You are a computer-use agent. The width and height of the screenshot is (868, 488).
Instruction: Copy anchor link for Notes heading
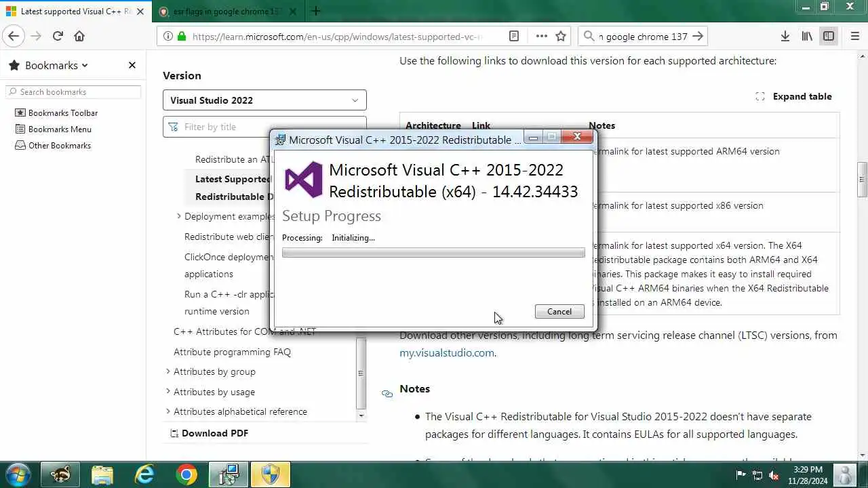tap(387, 393)
